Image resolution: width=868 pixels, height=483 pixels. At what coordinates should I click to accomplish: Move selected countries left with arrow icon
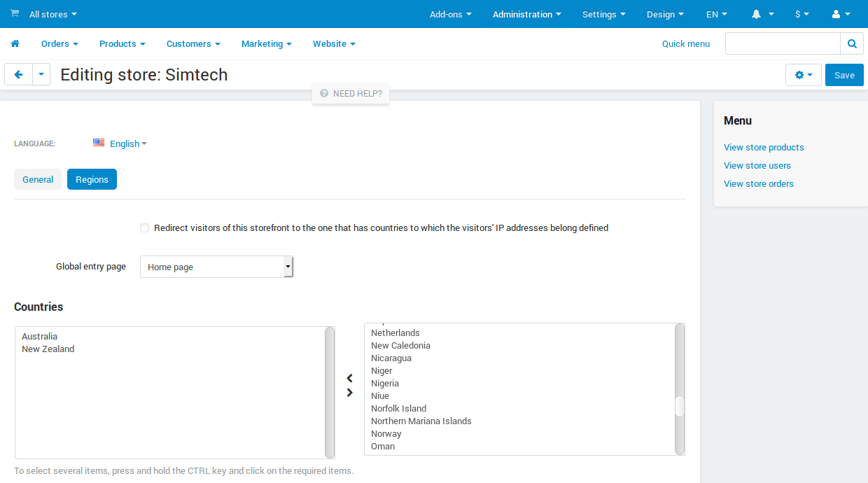(350, 378)
